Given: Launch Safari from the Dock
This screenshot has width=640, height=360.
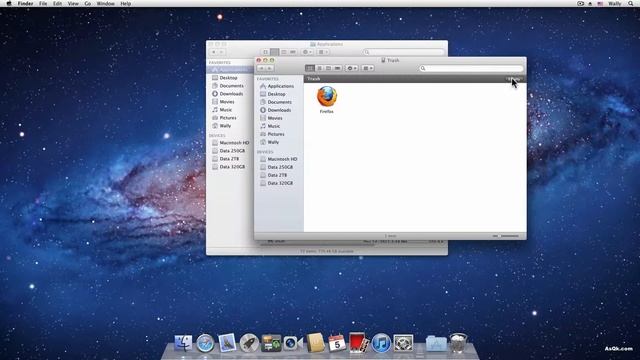Looking at the screenshot, I should (x=205, y=343).
